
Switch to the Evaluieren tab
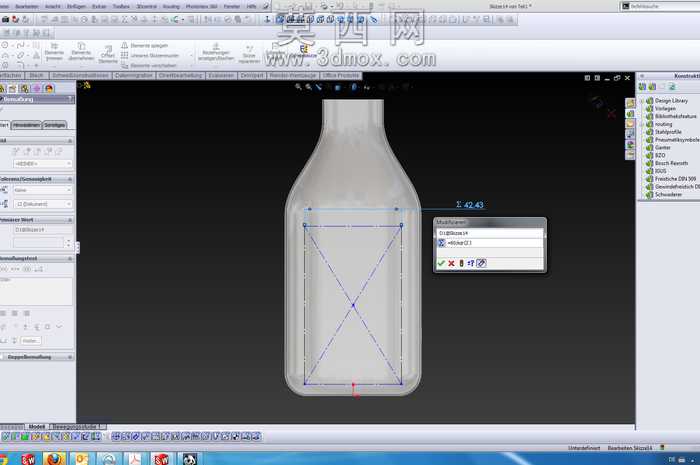[x=221, y=75]
